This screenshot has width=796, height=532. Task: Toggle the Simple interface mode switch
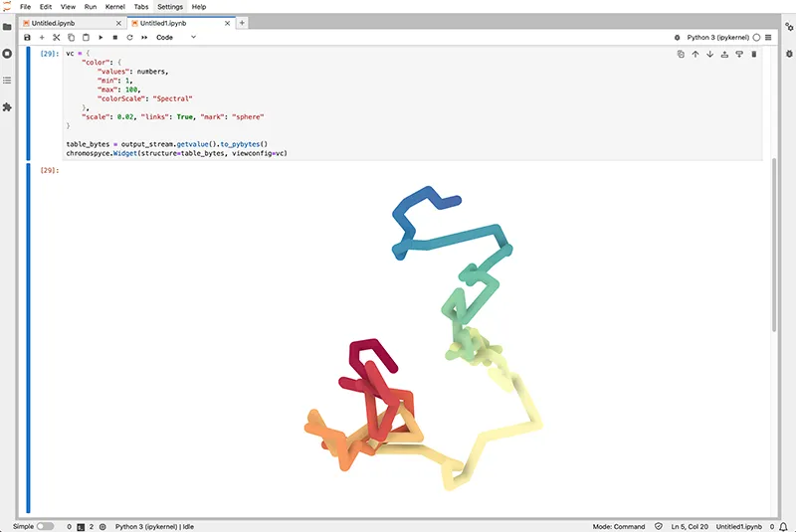tap(45, 526)
